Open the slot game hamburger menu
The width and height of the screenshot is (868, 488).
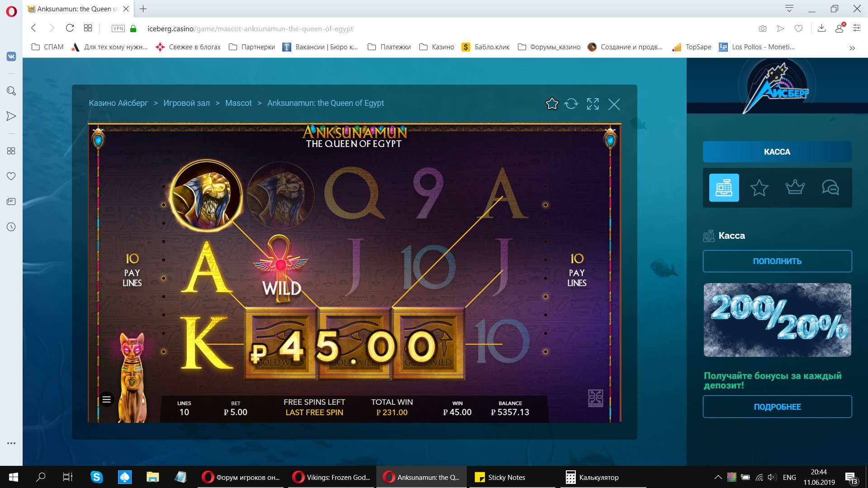[106, 399]
